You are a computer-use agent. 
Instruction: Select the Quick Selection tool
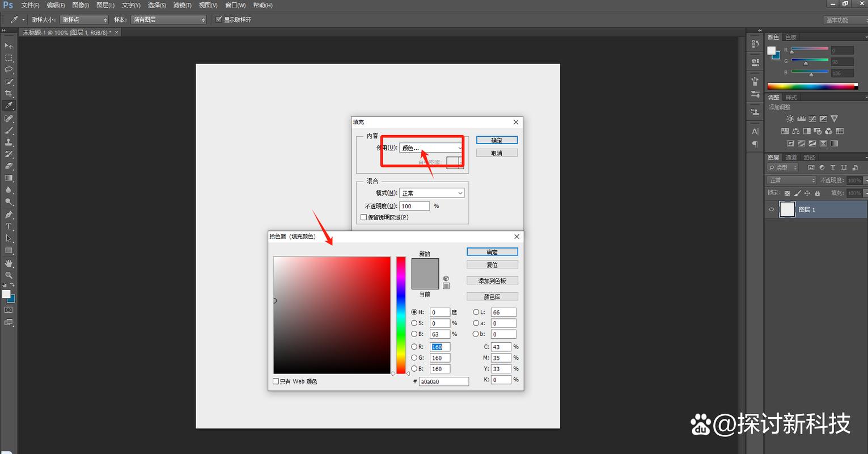pyautogui.click(x=9, y=82)
